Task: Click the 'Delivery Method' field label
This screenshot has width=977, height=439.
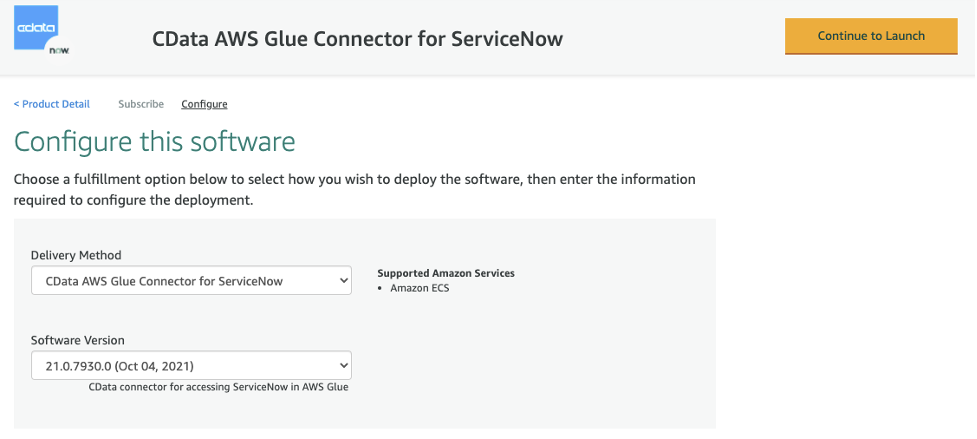Action: click(76, 255)
